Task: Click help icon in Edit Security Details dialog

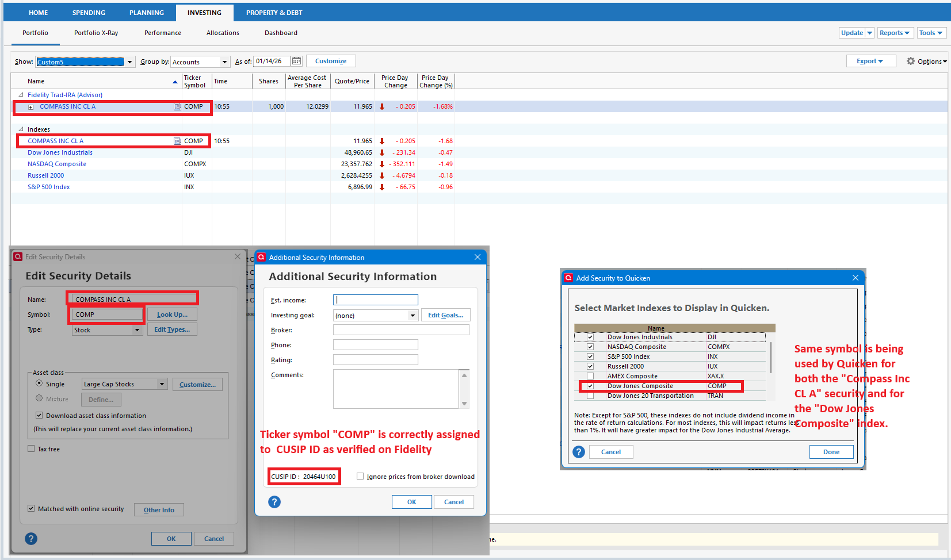Action: click(31, 539)
